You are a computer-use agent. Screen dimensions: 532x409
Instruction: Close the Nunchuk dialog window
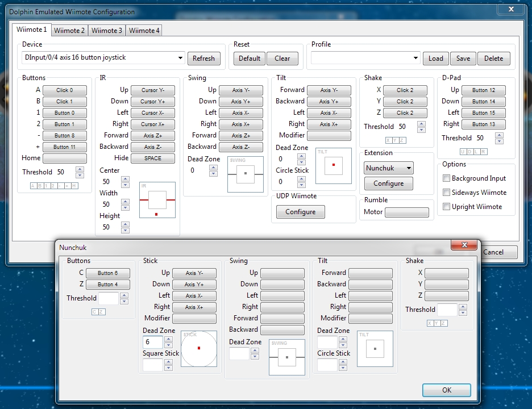tap(464, 244)
